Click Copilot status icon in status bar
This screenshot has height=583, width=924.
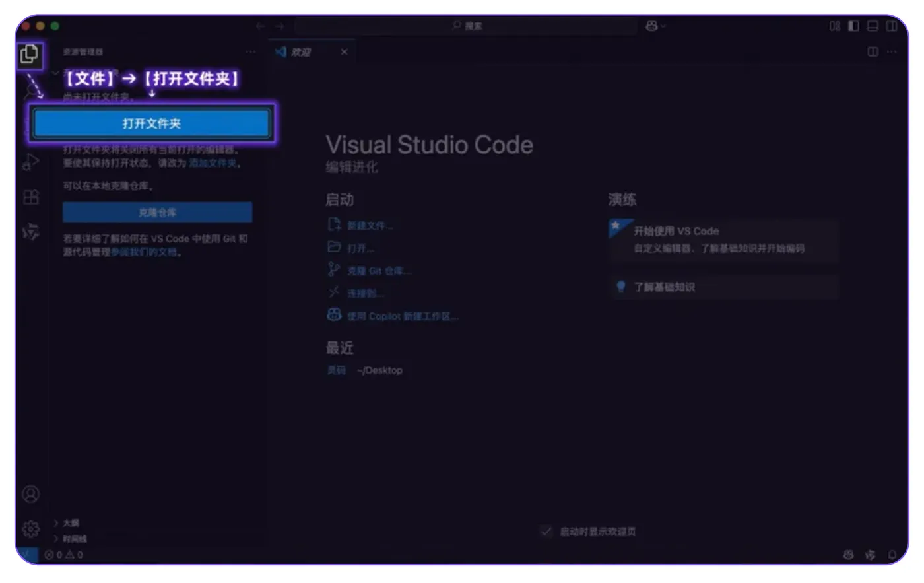(x=849, y=555)
